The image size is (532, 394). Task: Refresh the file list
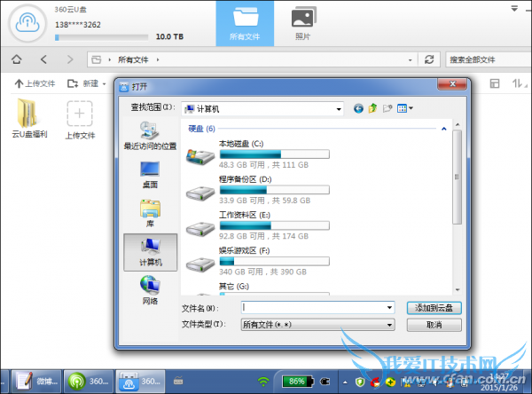coord(429,59)
